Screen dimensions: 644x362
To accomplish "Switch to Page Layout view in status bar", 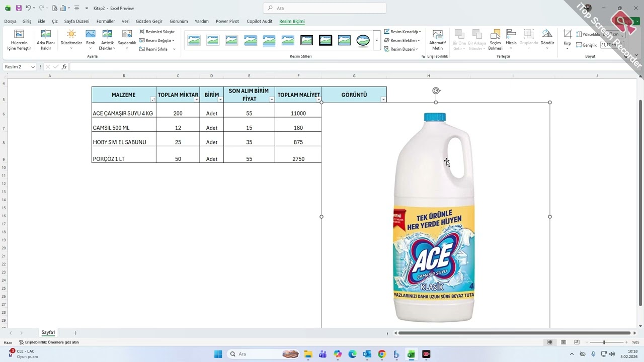I will [563, 342].
